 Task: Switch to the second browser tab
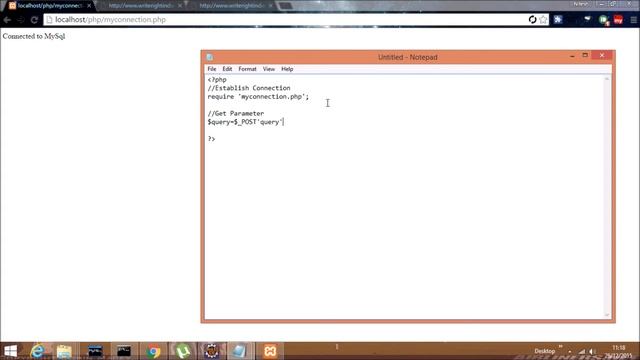tap(141, 6)
